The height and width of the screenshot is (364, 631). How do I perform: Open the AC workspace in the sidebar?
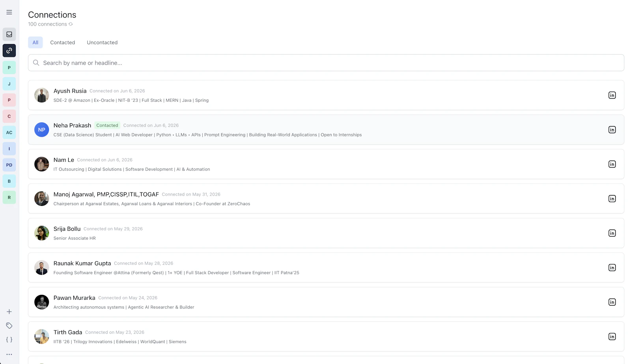pos(9,133)
